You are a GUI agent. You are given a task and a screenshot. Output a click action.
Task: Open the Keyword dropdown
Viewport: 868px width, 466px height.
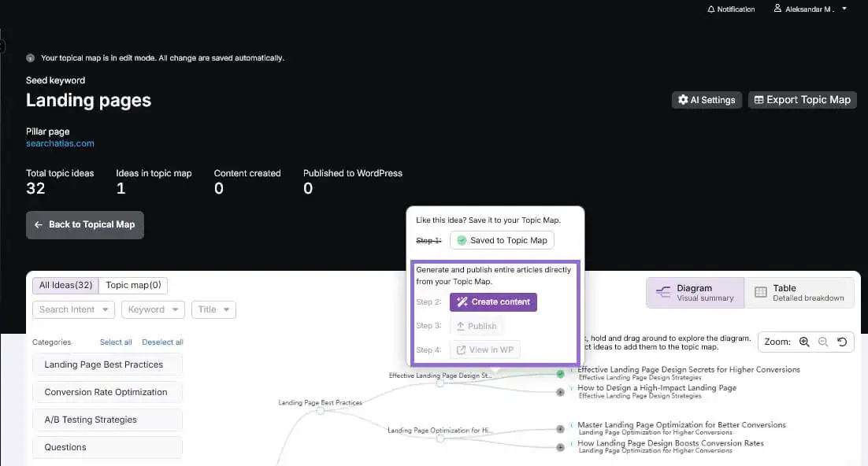pos(153,309)
